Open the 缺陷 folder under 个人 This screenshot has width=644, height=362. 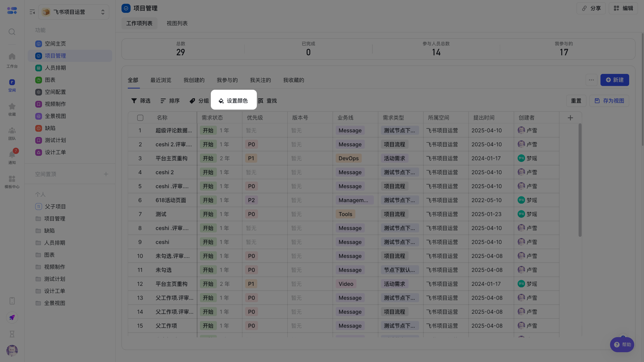coord(70,231)
